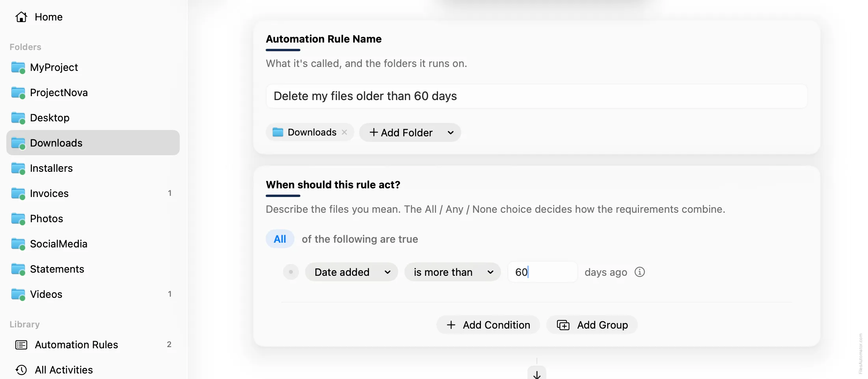
Task: Click the down arrow below the conditions card
Action: (537, 373)
